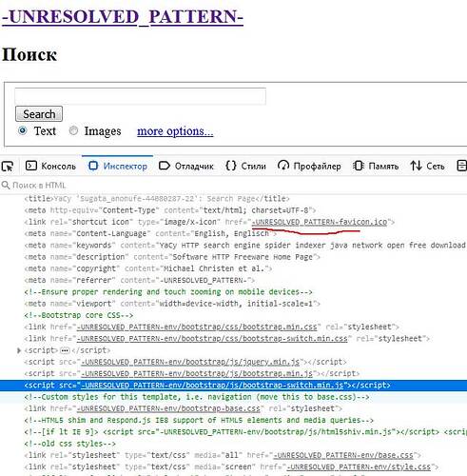
Task: Open the Сеть network tab
Action: [x=427, y=166]
